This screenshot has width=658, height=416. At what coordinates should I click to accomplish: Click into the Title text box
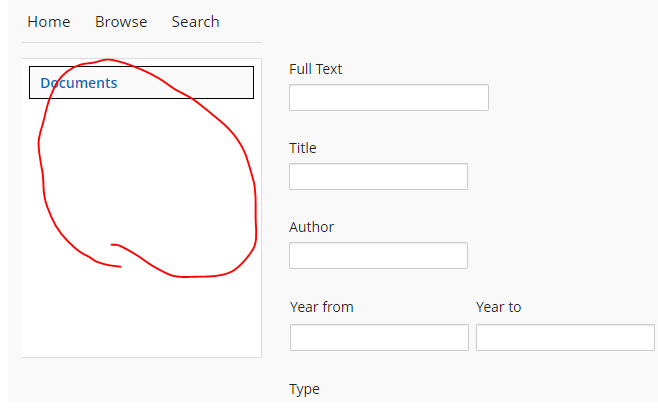pyautogui.click(x=378, y=176)
